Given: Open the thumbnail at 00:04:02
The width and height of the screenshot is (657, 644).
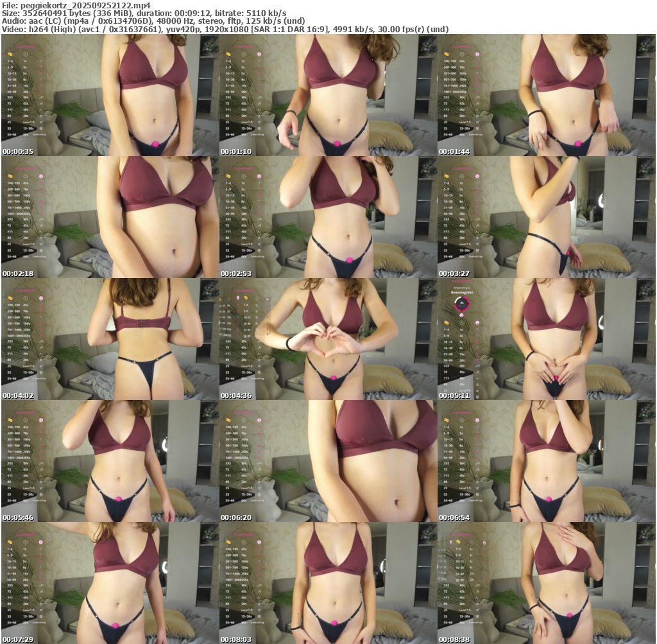Looking at the screenshot, I should 110,339.
